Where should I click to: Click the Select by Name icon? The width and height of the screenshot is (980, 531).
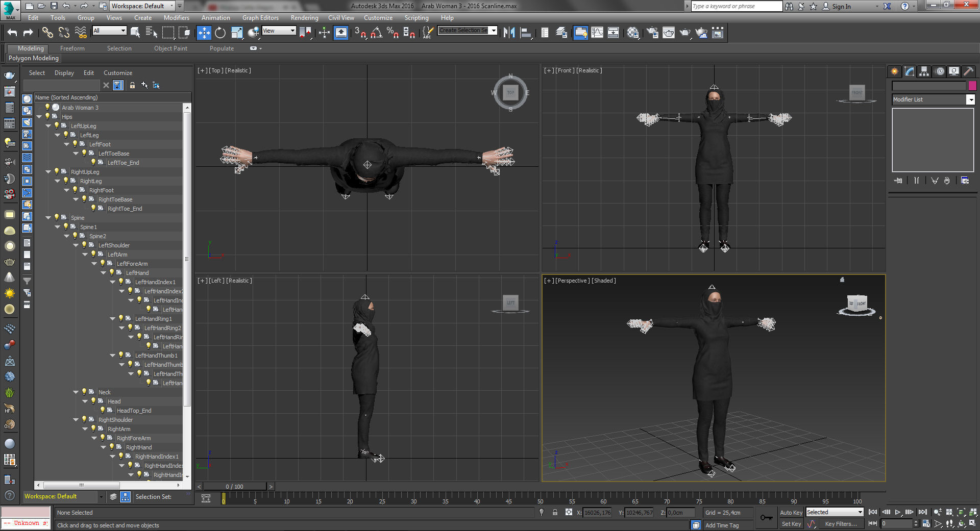152,33
